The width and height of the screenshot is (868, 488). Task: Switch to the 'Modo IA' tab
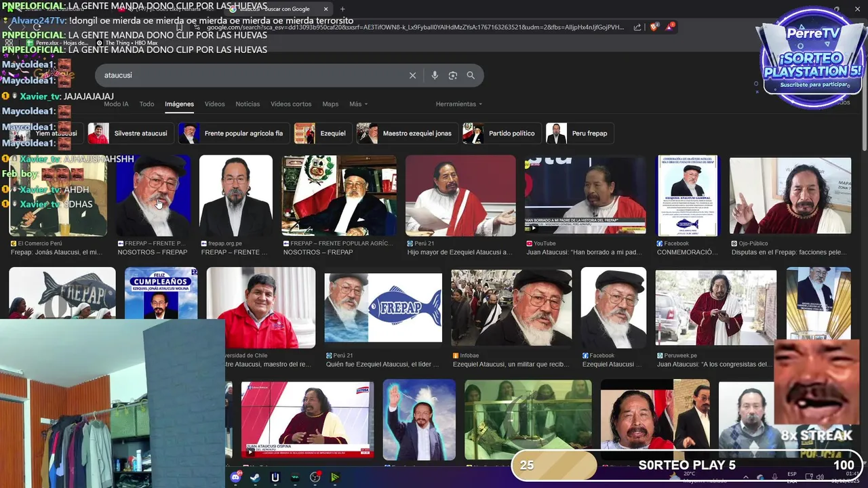(x=116, y=104)
